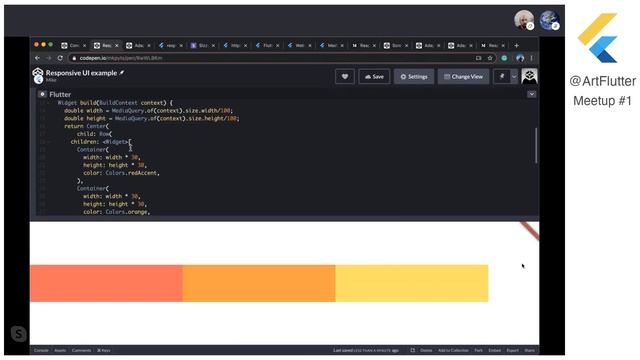Click the open-in-new-window icon in footer
The width and height of the screenshot is (640, 360).
point(412,350)
